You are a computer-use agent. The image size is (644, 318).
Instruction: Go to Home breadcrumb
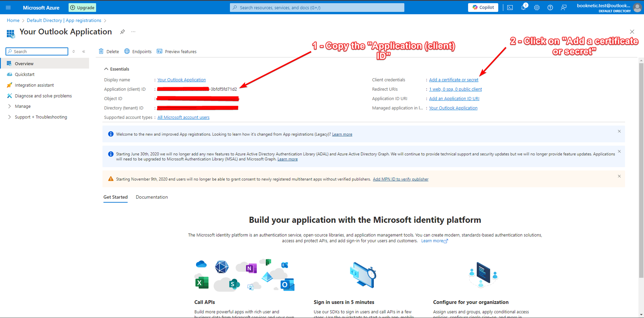coord(13,20)
